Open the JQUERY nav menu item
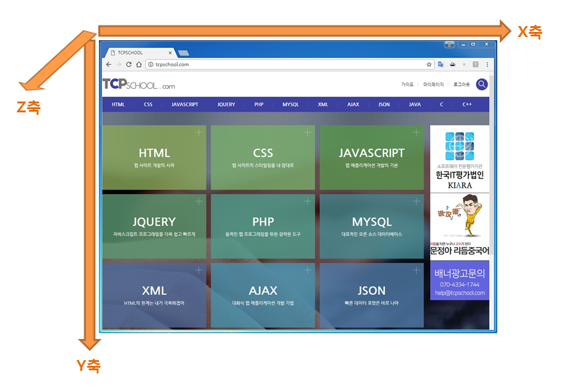Image resolution: width=563 pixels, height=392 pixels. pyautogui.click(x=226, y=105)
